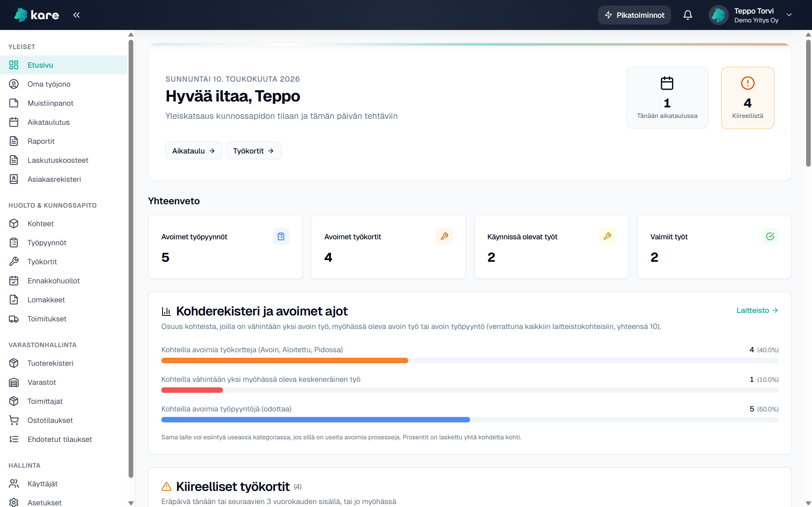Open Ostotilaukset menu item

pyautogui.click(x=63, y=420)
